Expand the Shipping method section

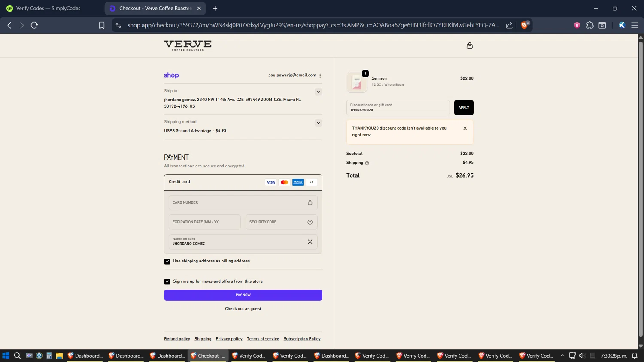(x=318, y=123)
